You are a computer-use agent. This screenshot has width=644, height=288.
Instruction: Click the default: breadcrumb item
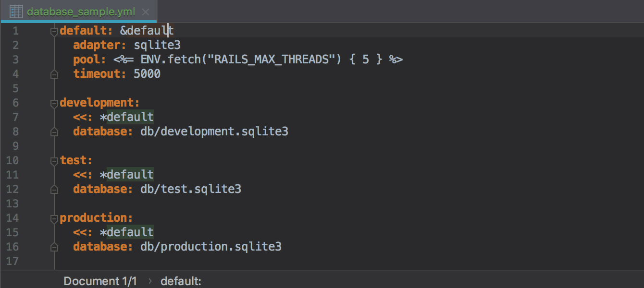coord(181,281)
